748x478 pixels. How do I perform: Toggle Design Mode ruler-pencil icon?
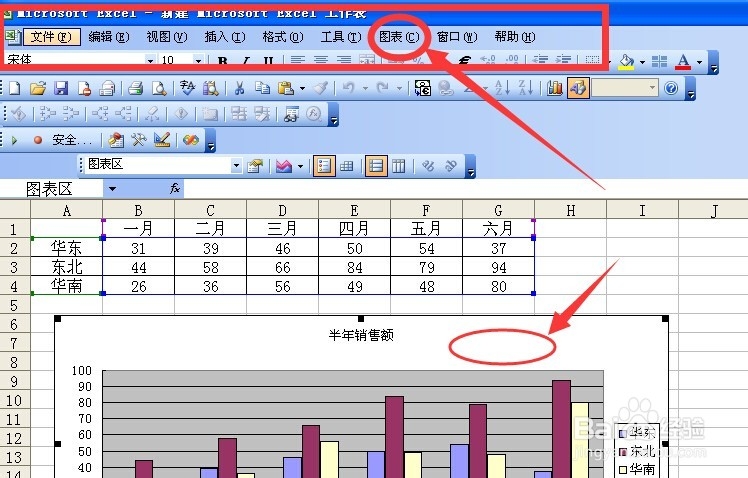(162, 140)
